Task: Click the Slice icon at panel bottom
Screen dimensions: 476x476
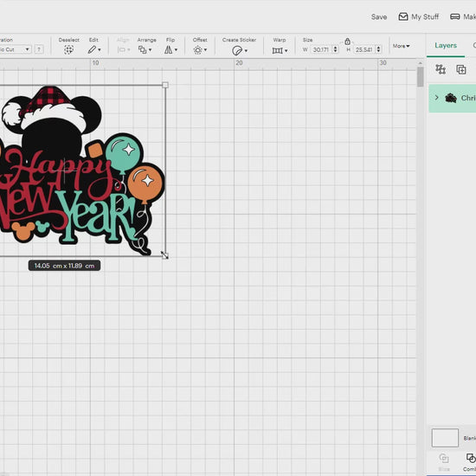Action: (444, 458)
